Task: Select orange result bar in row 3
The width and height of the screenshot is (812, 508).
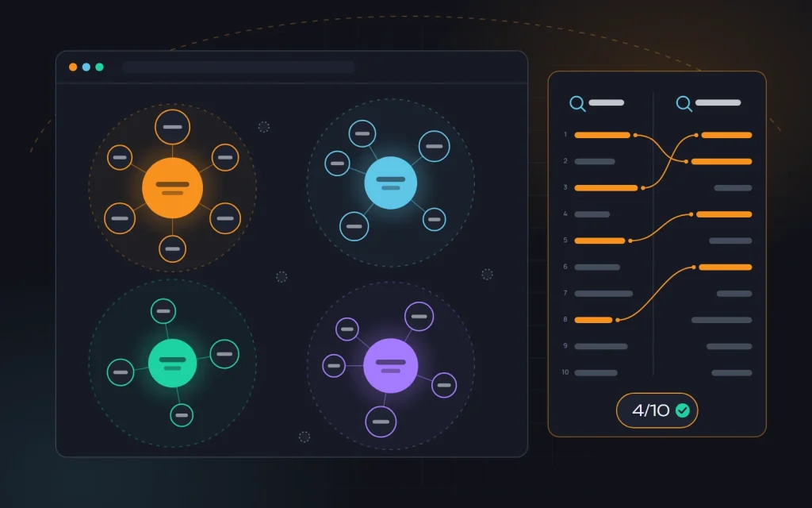Action: point(606,188)
